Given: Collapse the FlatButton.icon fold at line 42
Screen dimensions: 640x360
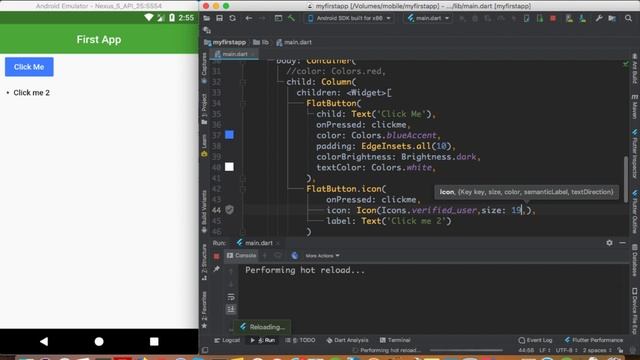Looking at the screenshot, I should pos(243,189).
